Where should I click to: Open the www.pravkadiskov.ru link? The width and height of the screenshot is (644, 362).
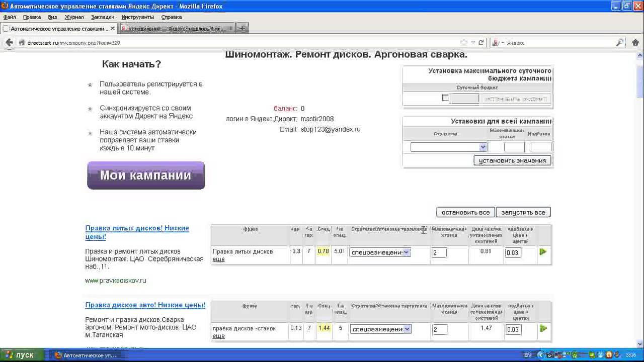pos(116,281)
